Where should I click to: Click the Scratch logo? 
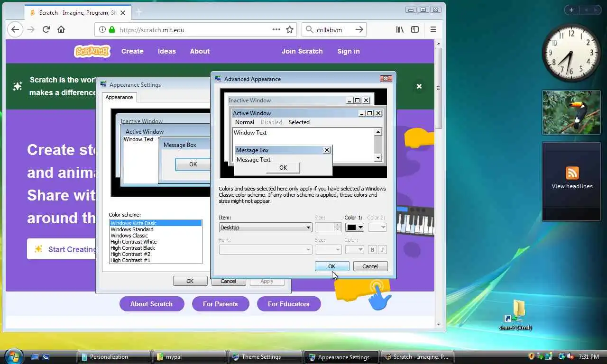pyautogui.click(x=92, y=51)
